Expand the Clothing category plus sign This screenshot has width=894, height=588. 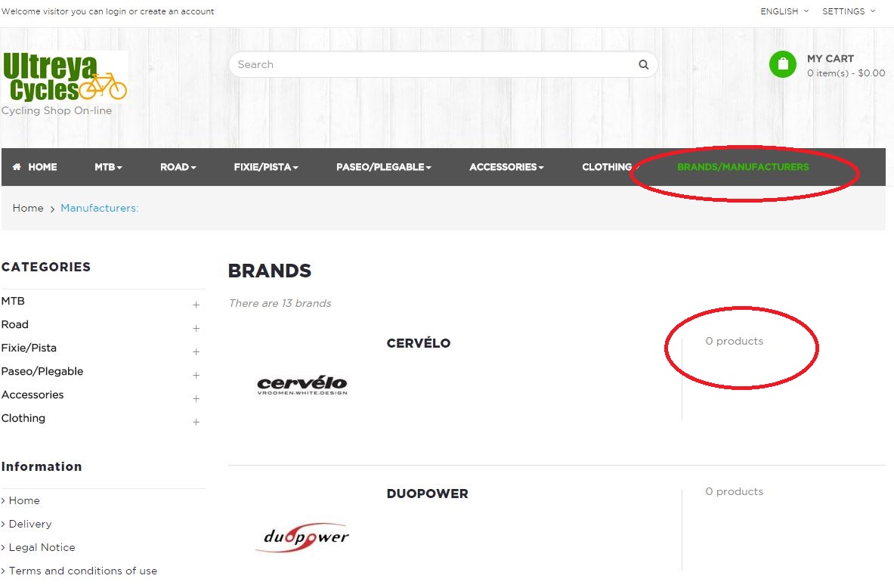pos(196,422)
